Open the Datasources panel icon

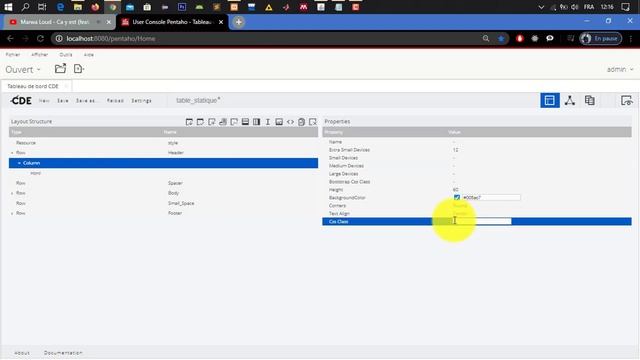(589, 100)
